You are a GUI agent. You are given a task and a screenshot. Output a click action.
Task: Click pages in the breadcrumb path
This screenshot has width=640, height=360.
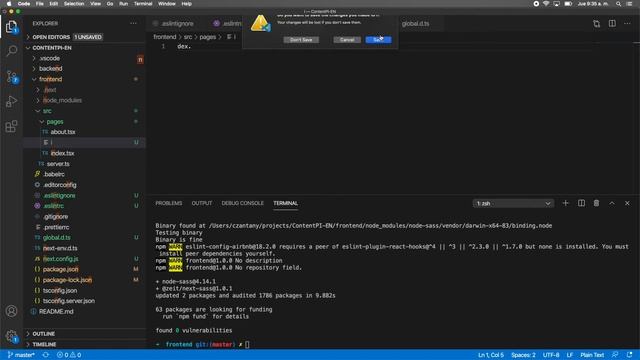tap(207, 37)
